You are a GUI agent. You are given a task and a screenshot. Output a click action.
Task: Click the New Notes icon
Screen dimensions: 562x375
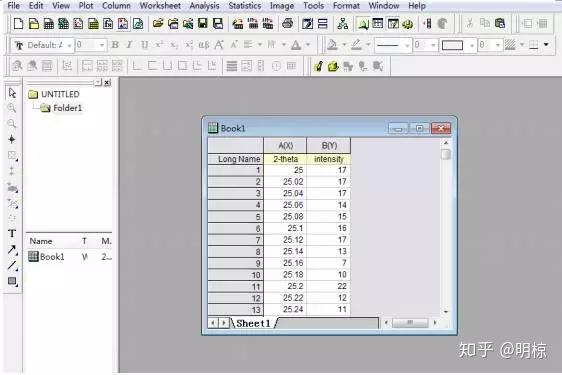click(138, 24)
